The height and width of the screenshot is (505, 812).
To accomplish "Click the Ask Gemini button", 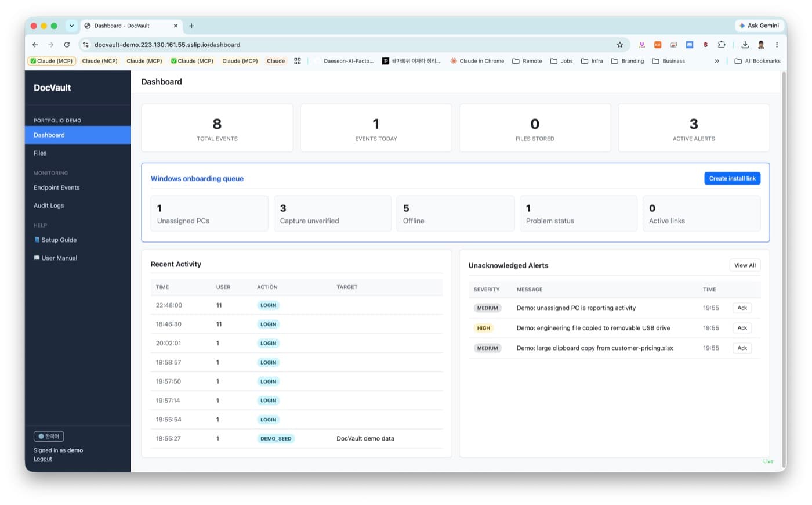I will 759,26.
